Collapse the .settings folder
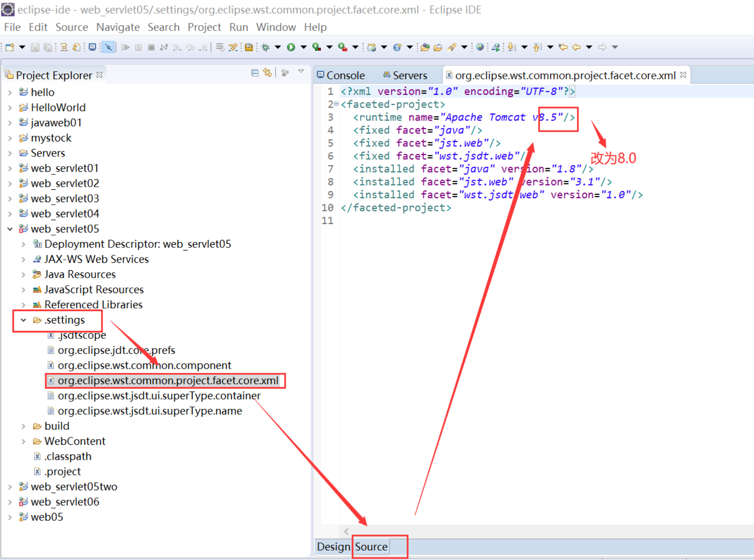Viewport: 754px width, 560px height. (x=24, y=320)
